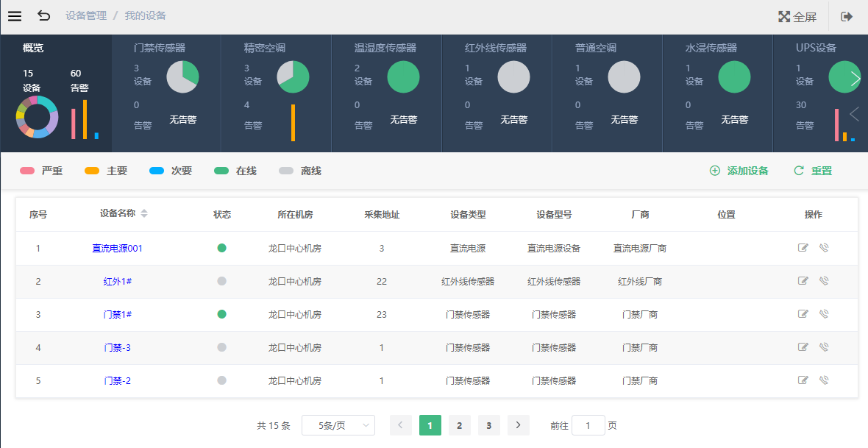Image resolution: width=868 pixels, height=448 pixels.
Task: Click the overview donut chart
Action: pyautogui.click(x=37, y=117)
